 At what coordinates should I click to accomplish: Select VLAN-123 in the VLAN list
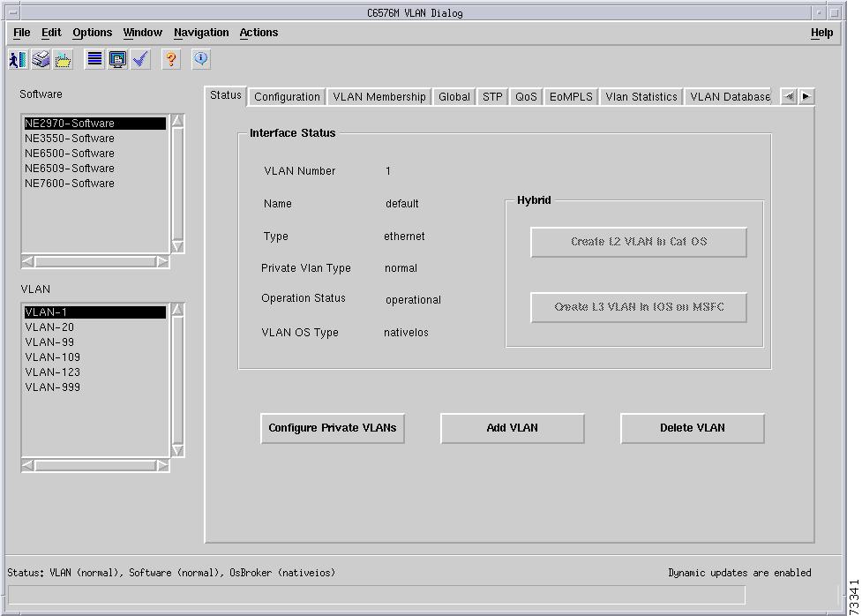[94, 372]
